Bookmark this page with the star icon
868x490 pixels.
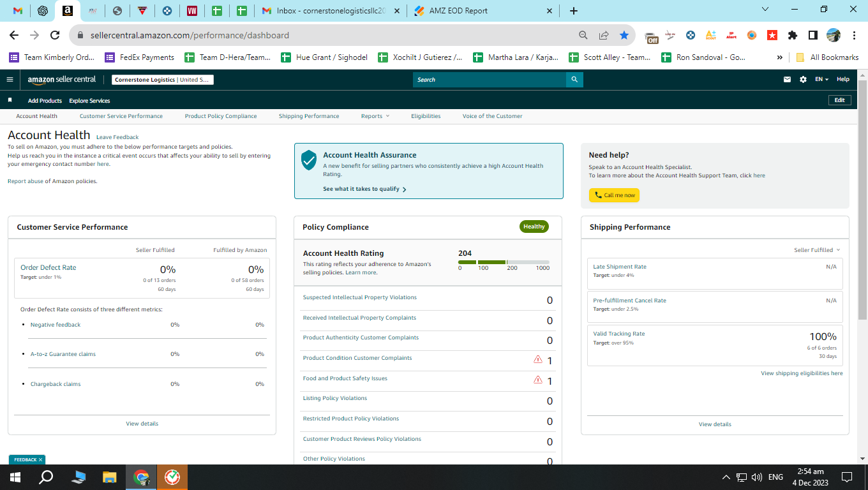(x=624, y=35)
